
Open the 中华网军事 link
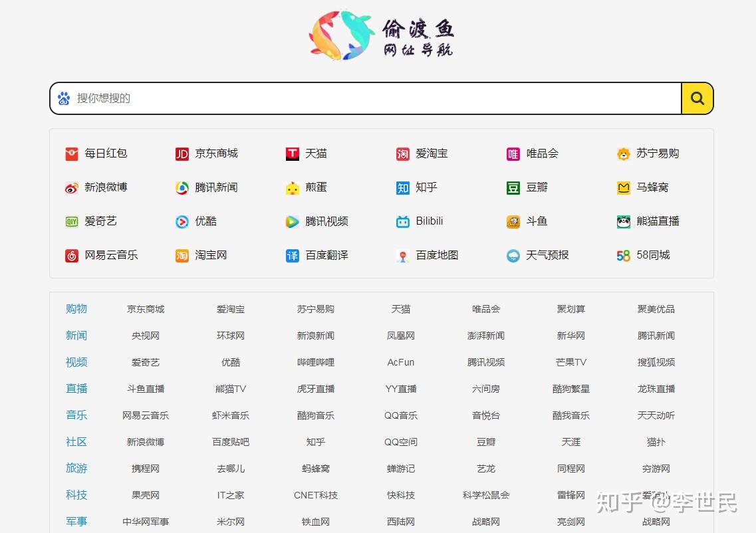click(x=145, y=522)
